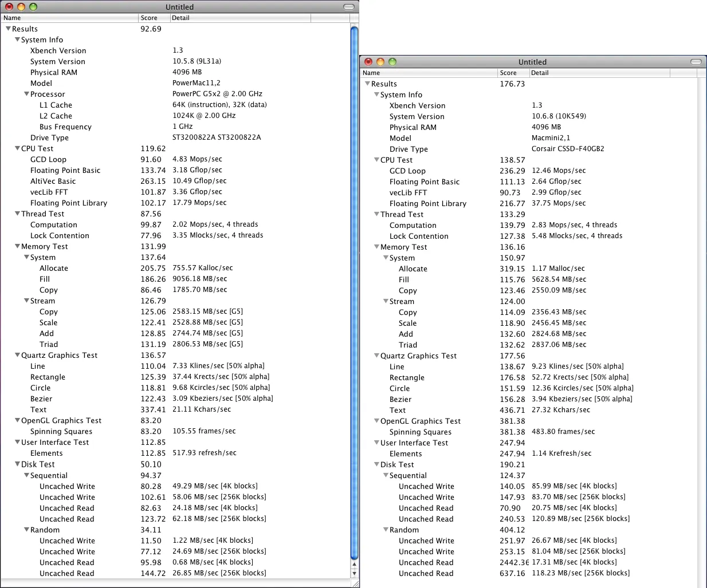Click 483.80 frames/sec detail in right window
Screen dimensions: 707x588
[x=563, y=432]
